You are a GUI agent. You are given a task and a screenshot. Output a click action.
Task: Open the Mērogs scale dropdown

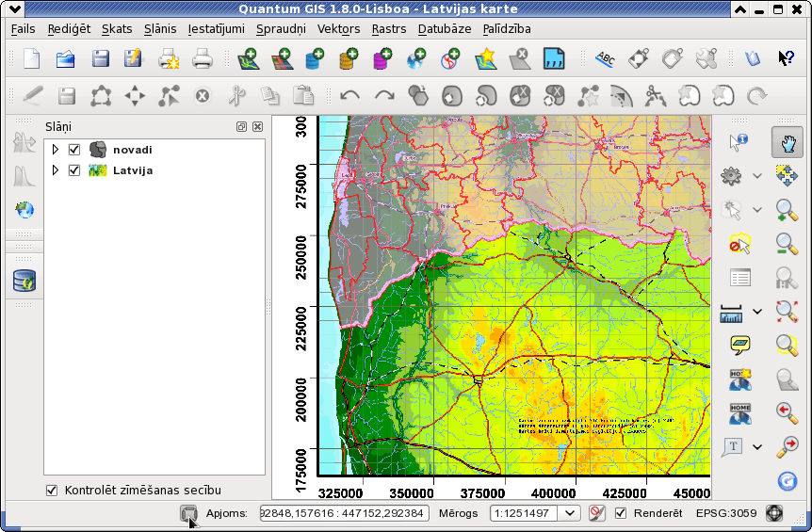tap(570, 513)
